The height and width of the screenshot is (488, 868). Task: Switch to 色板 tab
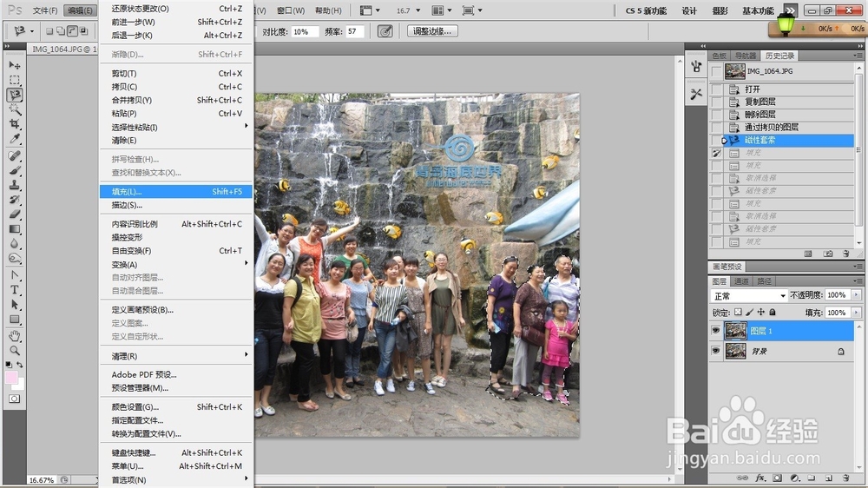(719, 56)
